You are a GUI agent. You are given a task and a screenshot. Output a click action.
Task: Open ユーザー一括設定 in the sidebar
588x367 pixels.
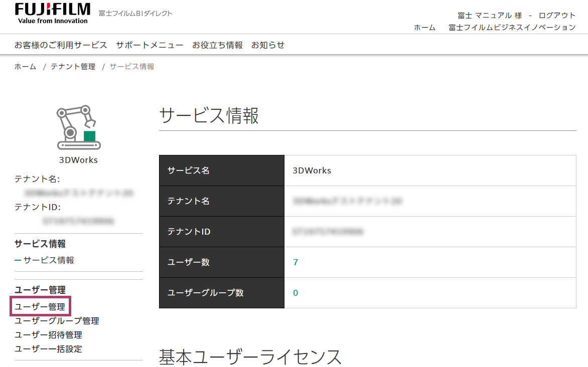coord(48,349)
